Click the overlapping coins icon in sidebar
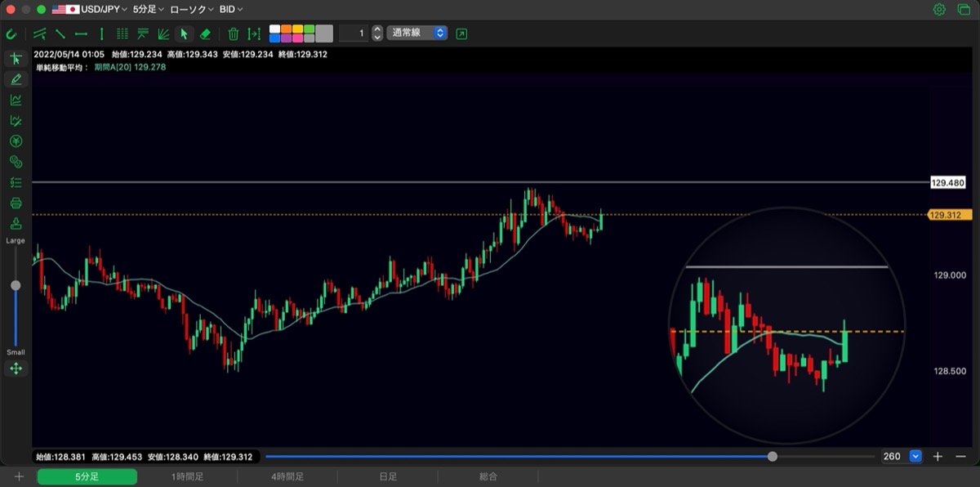Image resolution: width=980 pixels, height=487 pixels. [x=16, y=162]
